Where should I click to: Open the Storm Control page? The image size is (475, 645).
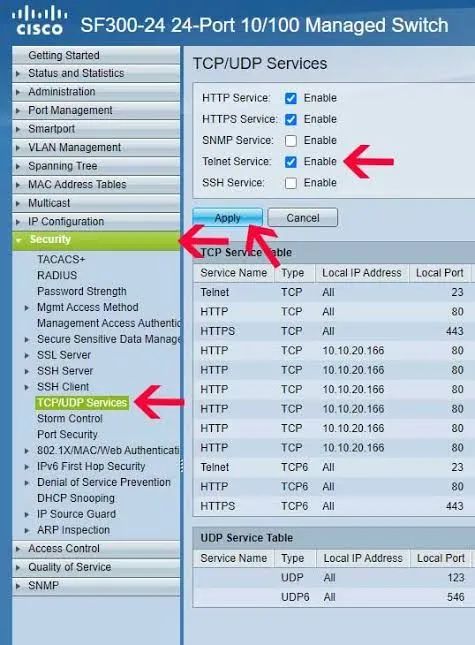pyautogui.click(x=70, y=419)
